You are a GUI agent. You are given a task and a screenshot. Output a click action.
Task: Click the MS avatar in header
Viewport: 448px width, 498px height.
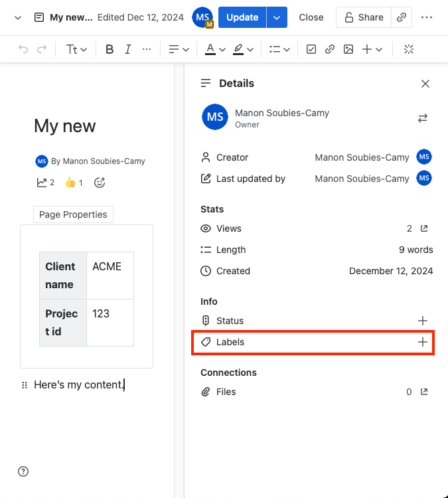tap(202, 17)
